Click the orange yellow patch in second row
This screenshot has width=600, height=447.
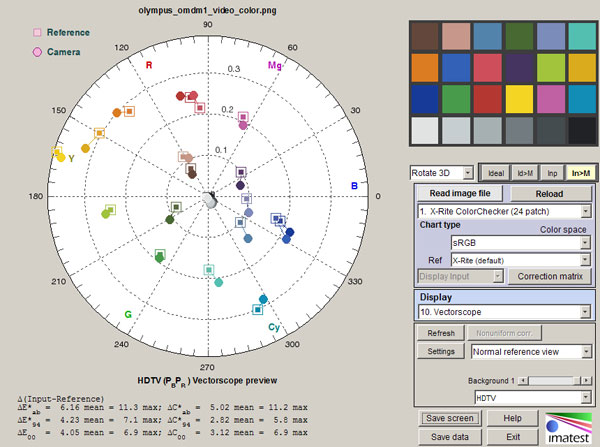(x=582, y=68)
